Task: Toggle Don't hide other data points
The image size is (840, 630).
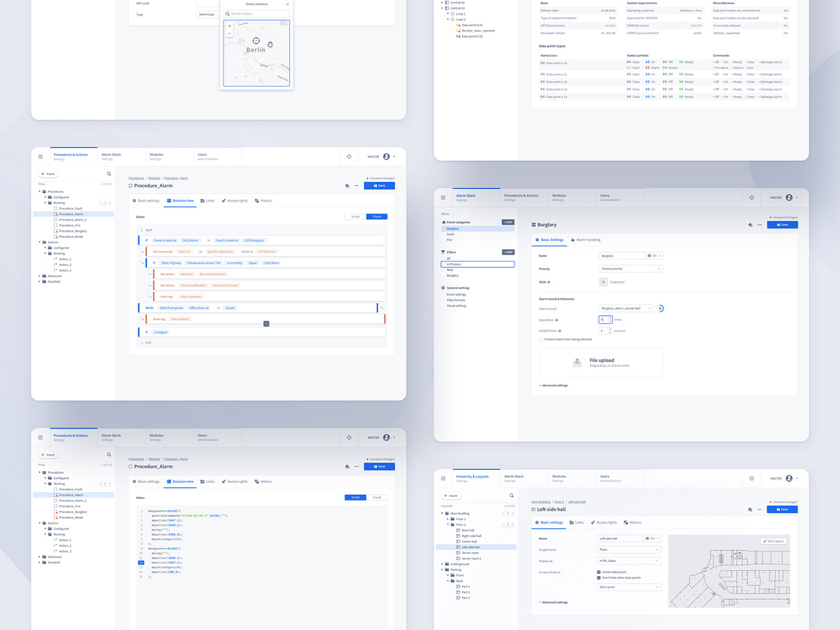Action: tap(598, 577)
